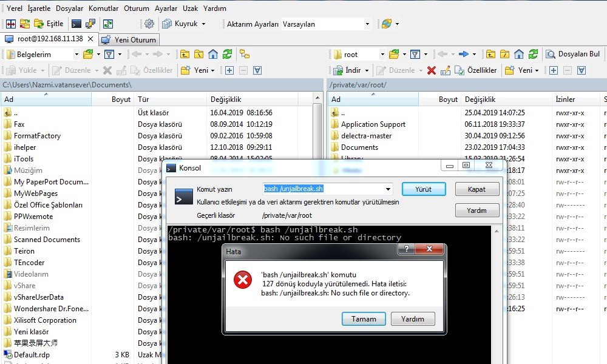Refresh the remote panel
Screen dimensions: 607x364
(534, 55)
